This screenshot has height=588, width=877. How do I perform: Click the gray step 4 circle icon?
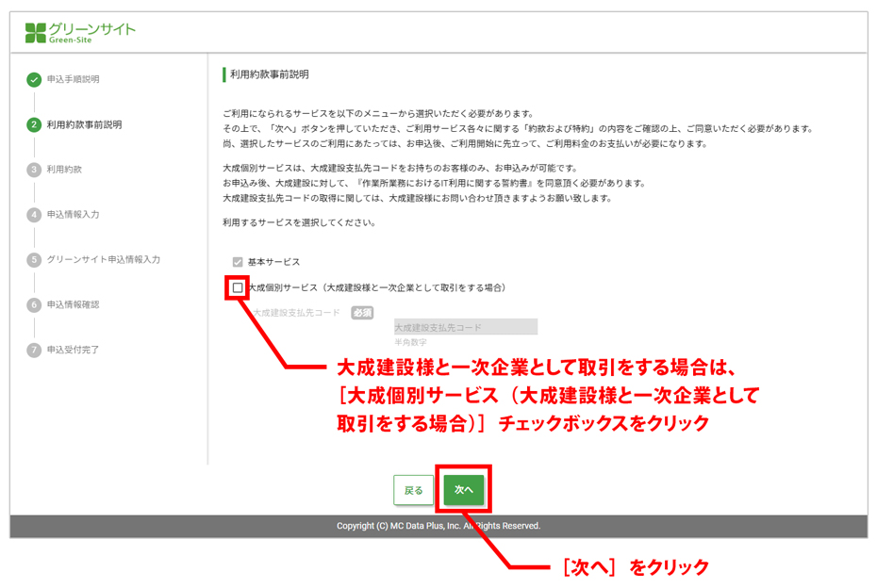34,215
